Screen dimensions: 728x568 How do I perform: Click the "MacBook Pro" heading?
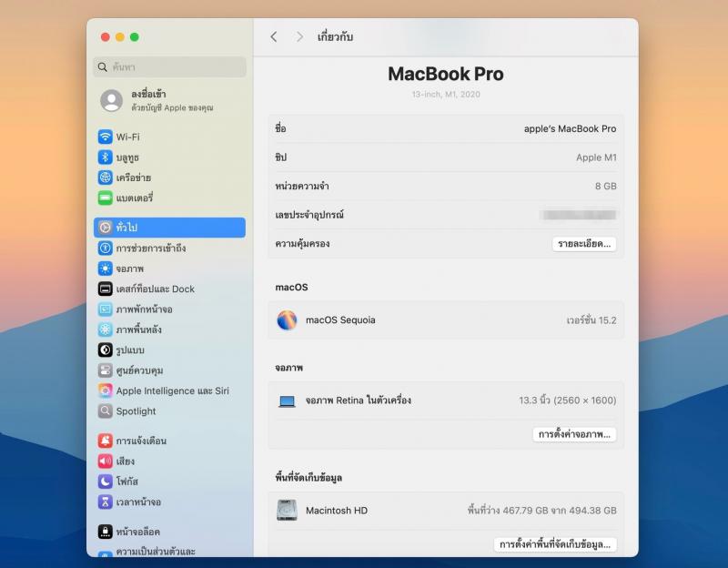(446, 74)
